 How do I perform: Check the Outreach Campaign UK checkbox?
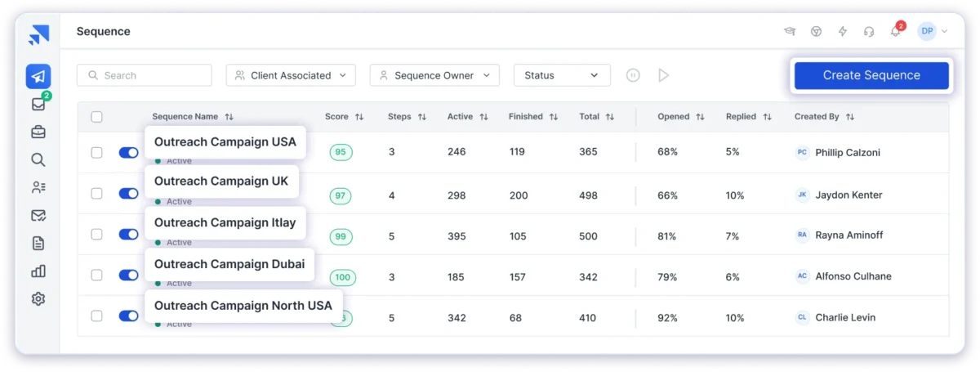97,194
